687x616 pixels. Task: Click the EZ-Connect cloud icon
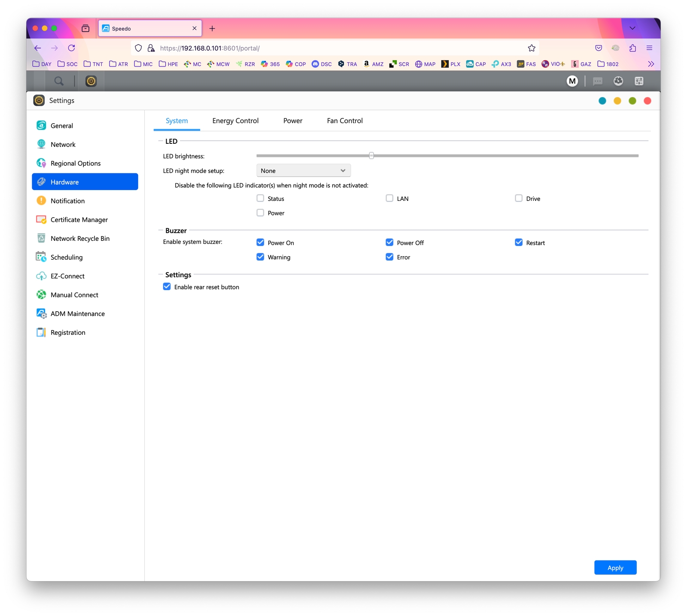[x=41, y=276]
